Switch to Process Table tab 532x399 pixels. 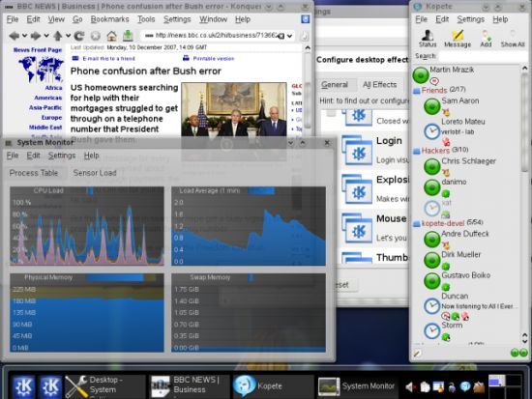click(34, 173)
